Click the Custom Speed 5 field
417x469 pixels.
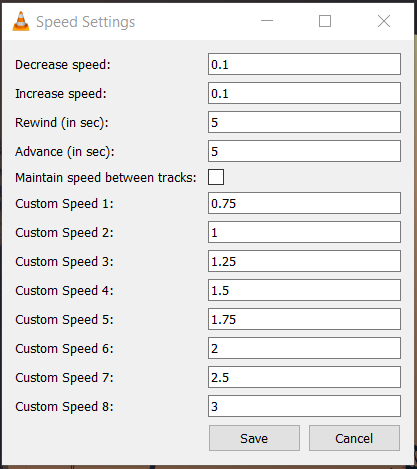point(304,319)
